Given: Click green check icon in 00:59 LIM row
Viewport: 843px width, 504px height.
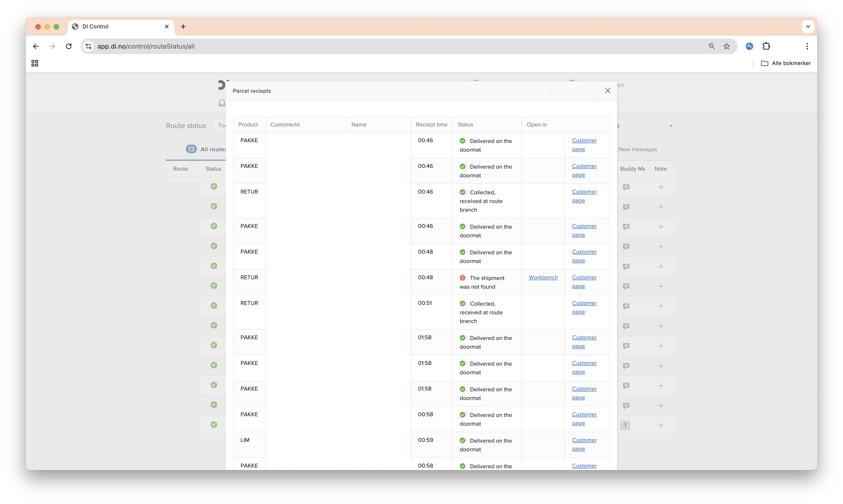Looking at the screenshot, I should (462, 441).
